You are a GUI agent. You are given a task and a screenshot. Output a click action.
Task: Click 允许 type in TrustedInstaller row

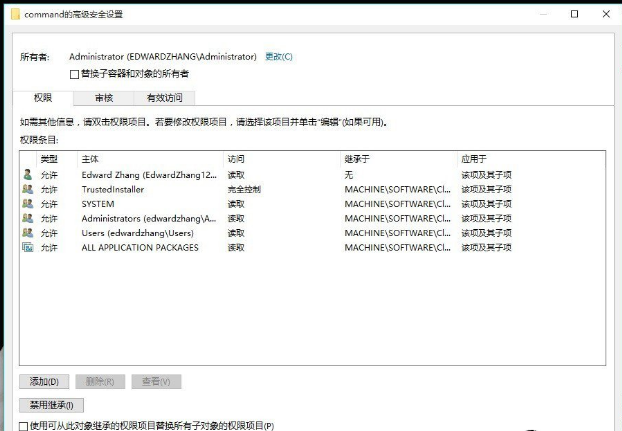49,190
